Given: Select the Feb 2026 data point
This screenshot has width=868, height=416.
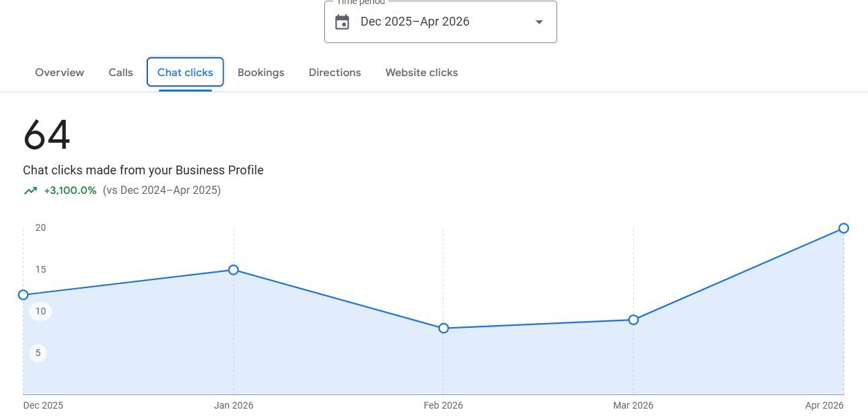Looking at the screenshot, I should (x=443, y=328).
